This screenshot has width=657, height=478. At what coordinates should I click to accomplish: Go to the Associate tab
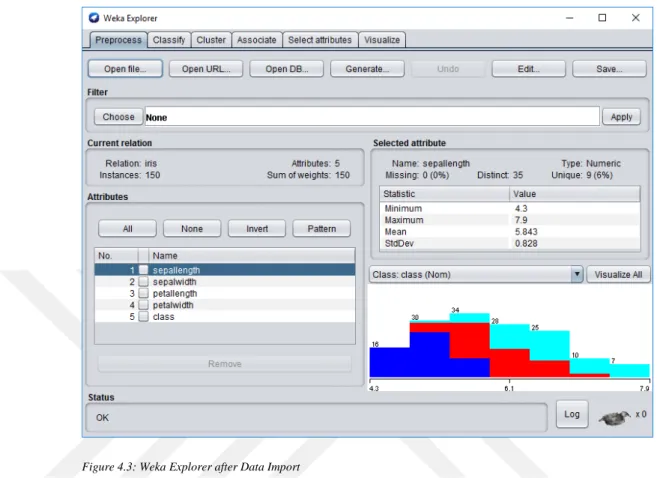tap(256, 40)
